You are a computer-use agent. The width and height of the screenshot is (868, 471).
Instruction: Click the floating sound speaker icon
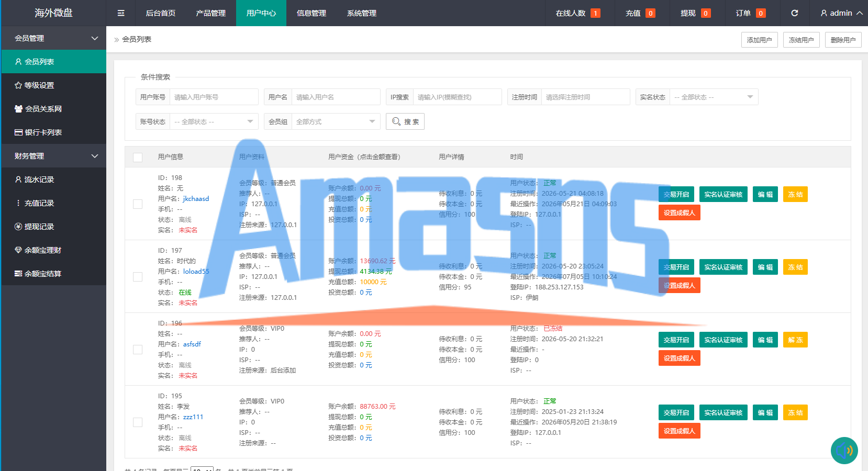pos(844,451)
